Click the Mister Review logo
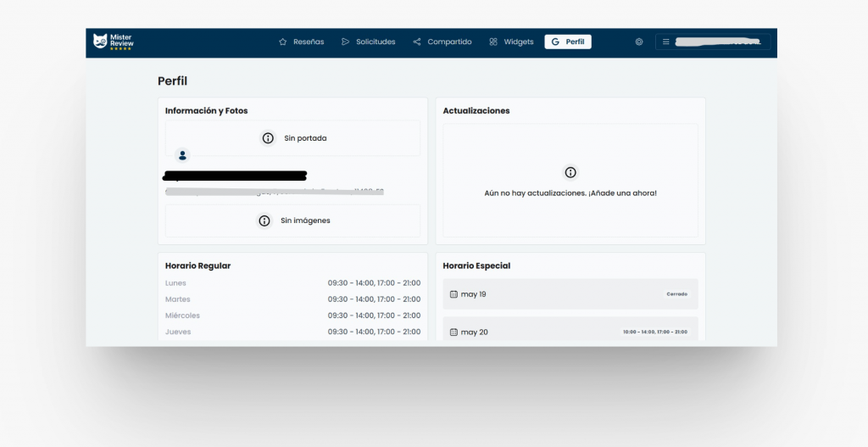The image size is (868, 447). coord(114,42)
